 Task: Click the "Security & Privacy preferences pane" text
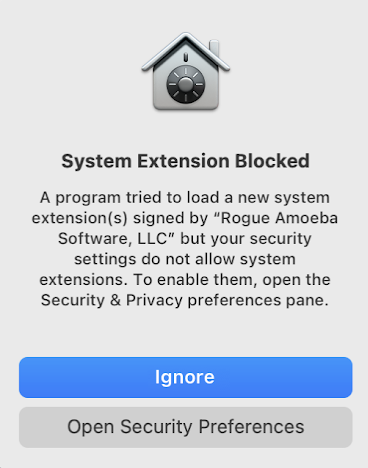click(x=184, y=300)
